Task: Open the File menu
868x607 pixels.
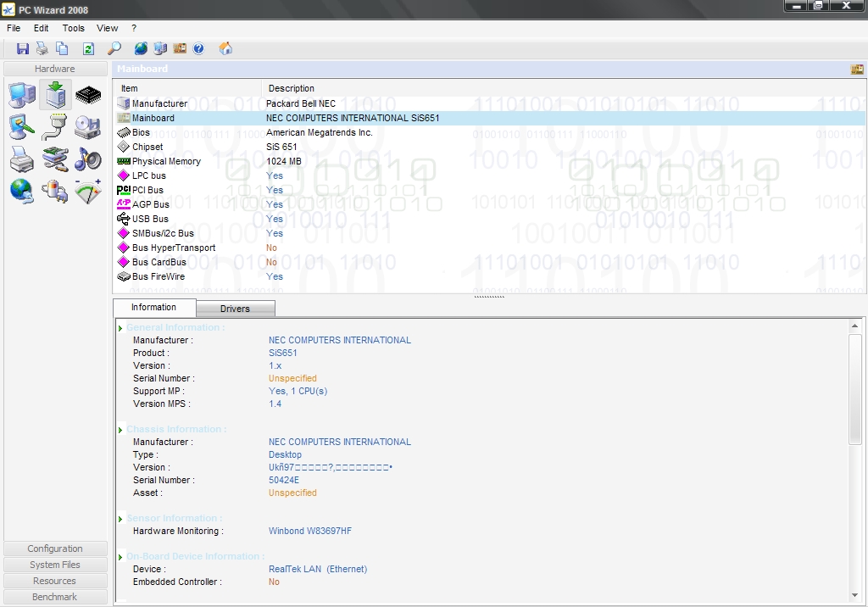Action: 14,28
